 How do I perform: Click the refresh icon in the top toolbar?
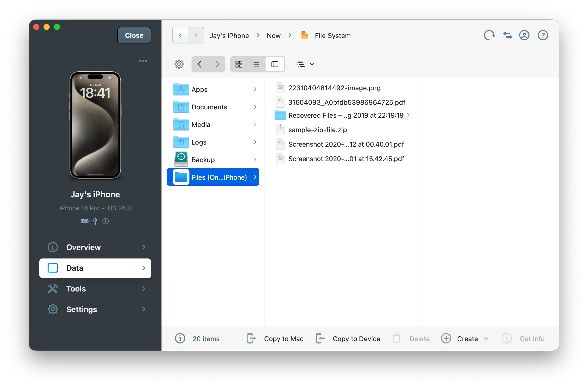click(x=489, y=35)
